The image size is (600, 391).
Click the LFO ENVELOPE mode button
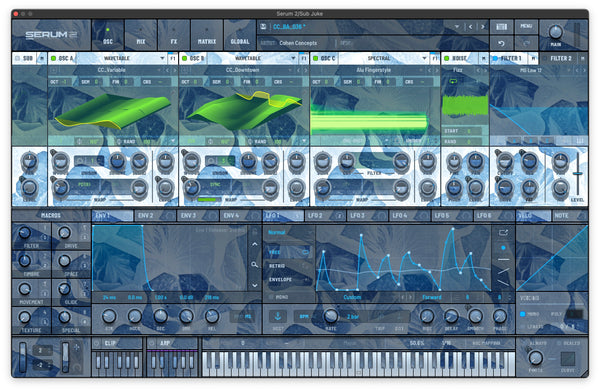pyautogui.click(x=289, y=279)
